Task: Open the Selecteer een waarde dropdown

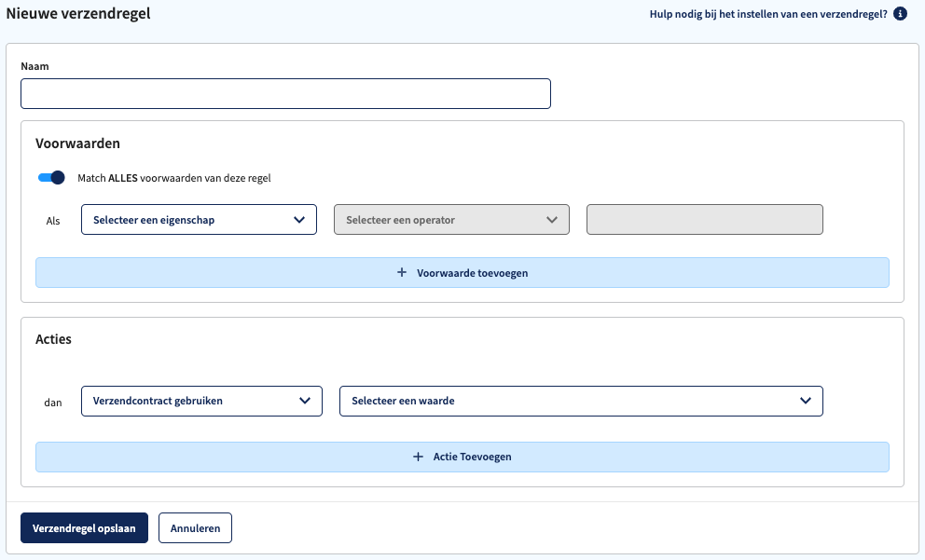Action: tap(581, 401)
